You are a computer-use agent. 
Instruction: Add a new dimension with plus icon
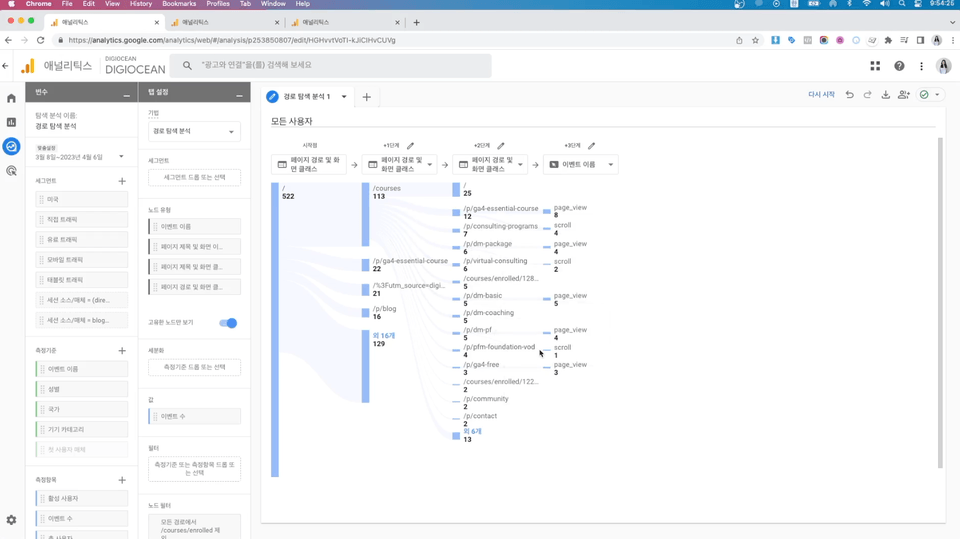point(122,350)
